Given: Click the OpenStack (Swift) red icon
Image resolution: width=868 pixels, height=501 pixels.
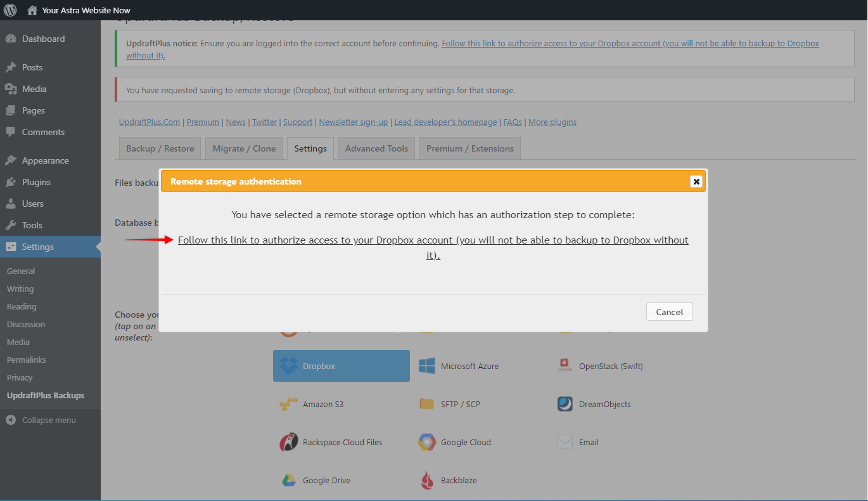Looking at the screenshot, I should coord(565,366).
